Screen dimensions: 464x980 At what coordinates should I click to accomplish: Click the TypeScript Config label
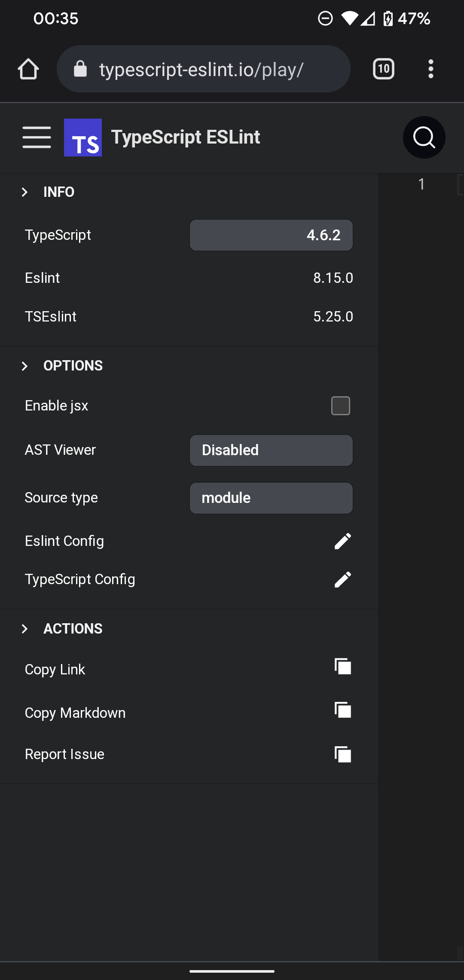80,579
